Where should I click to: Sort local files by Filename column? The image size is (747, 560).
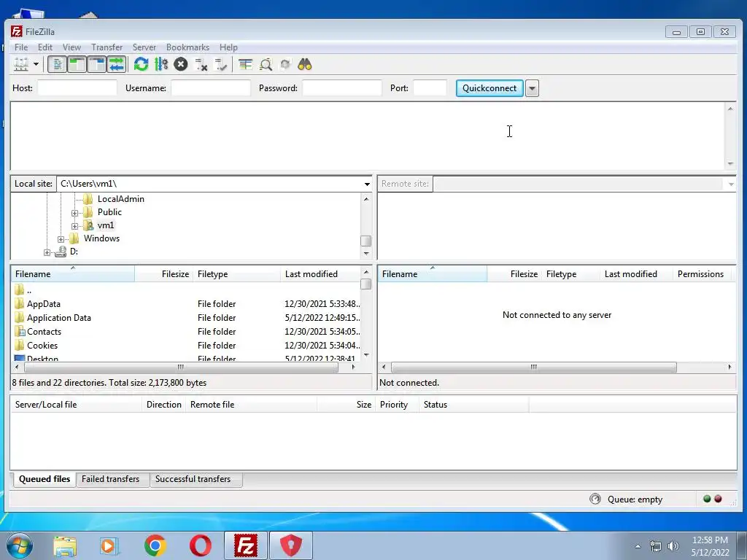72,274
